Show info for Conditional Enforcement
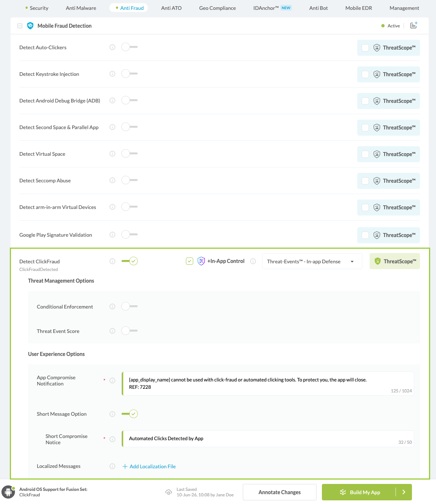The height and width of the screenshot is (504, 436). tap(112, 306)
